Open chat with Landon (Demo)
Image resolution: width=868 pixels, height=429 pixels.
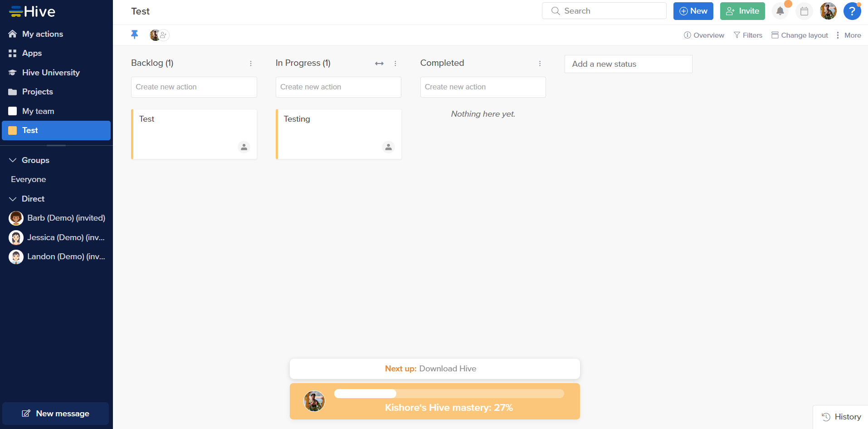tap(56, 256)
